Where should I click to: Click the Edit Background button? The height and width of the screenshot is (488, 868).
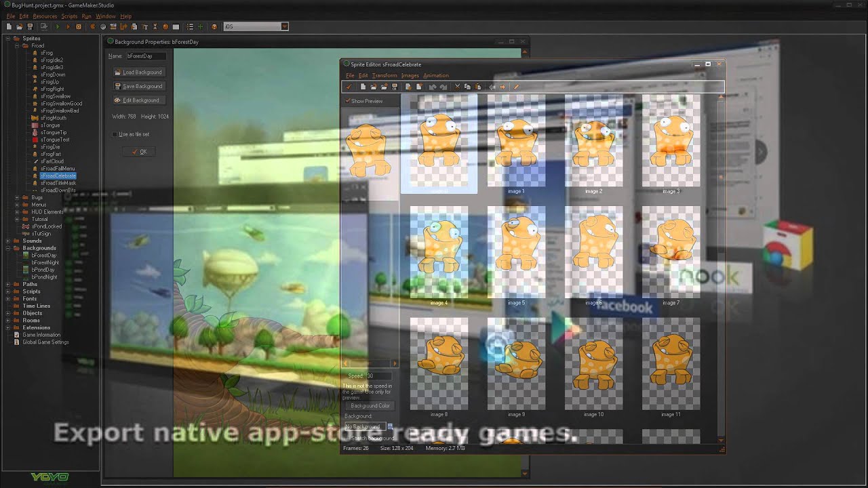[x=140, y=100]
